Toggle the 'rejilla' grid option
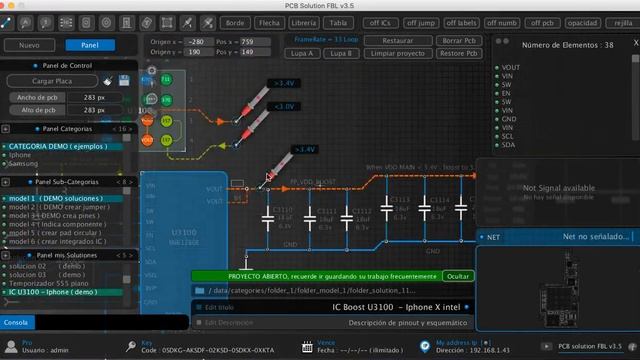This screenshot has width=640, height=360. (623, 23)
